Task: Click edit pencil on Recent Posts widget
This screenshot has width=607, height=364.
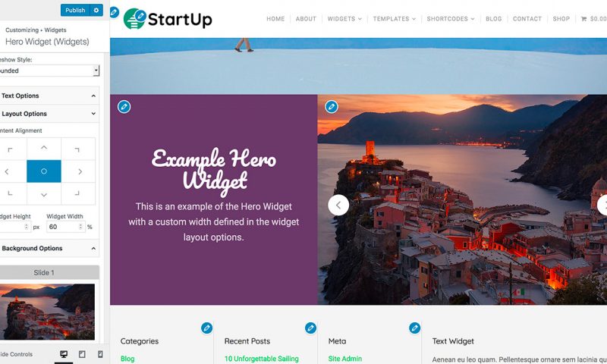Action: point(310,328)
